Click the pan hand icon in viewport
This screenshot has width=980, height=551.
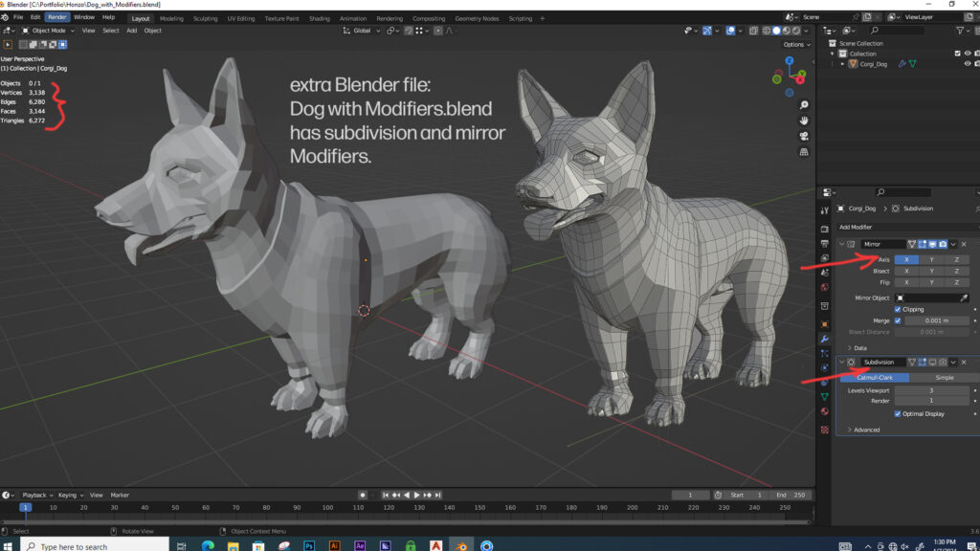point(804,121)
